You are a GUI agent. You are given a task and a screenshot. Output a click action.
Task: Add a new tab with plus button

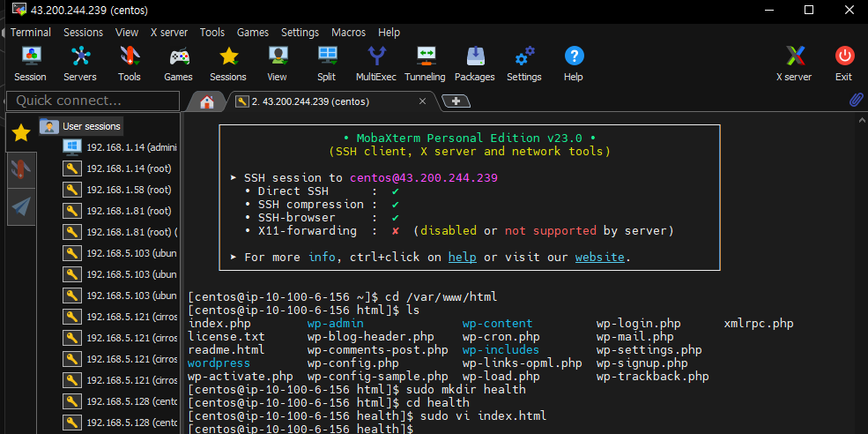click(456, 101)
